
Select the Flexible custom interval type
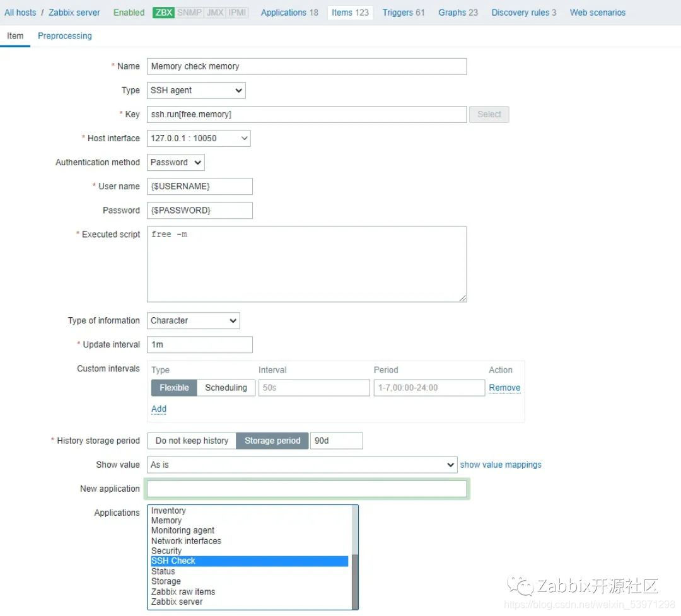174,388
